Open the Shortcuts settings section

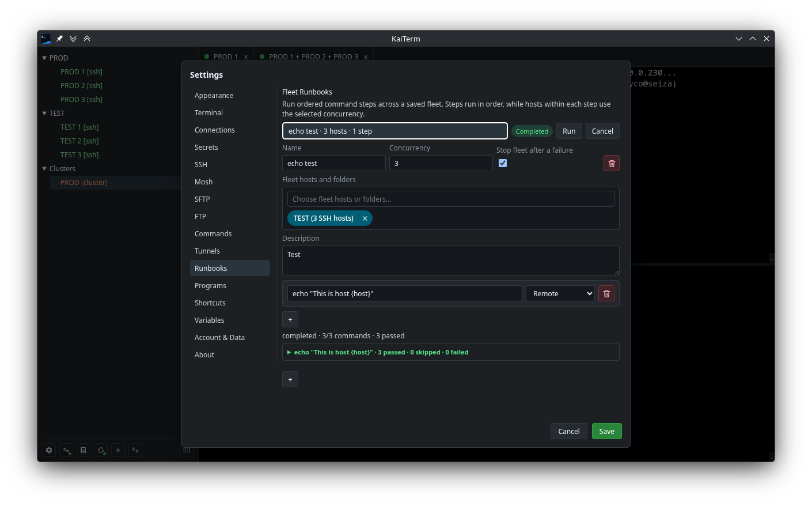230,303
